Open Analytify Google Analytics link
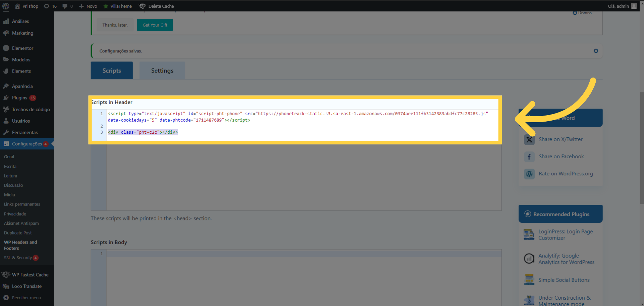 (567, 259)
